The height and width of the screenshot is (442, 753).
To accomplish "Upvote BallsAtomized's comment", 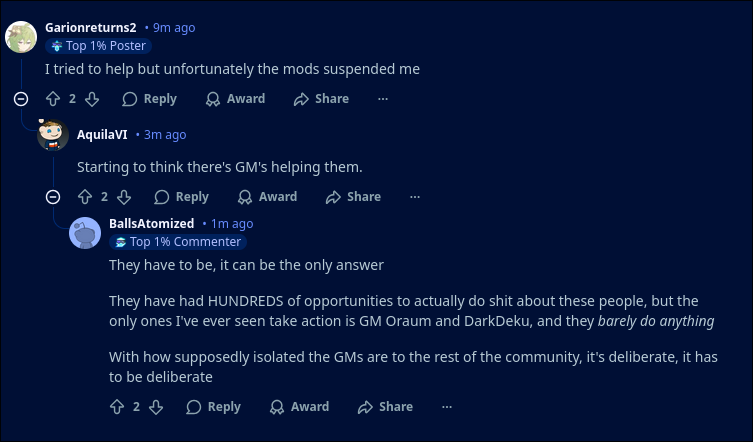I will (x=117, y=407).
